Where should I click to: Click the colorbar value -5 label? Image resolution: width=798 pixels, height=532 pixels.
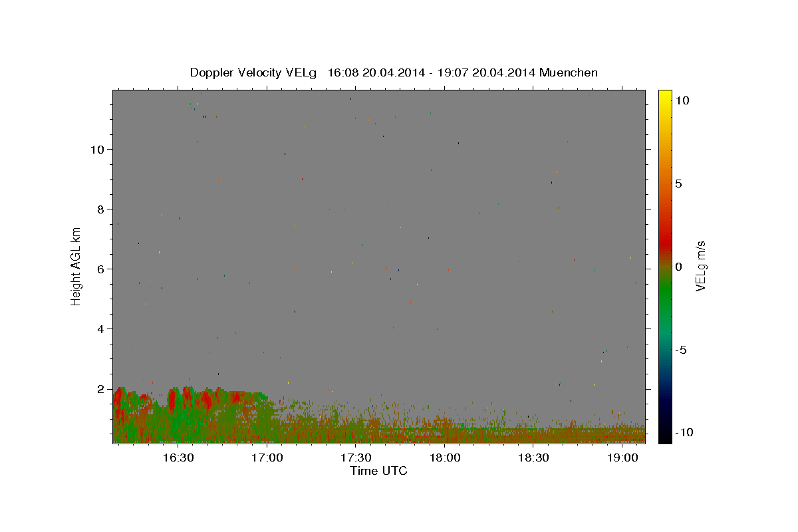click(x=680, y=350)
